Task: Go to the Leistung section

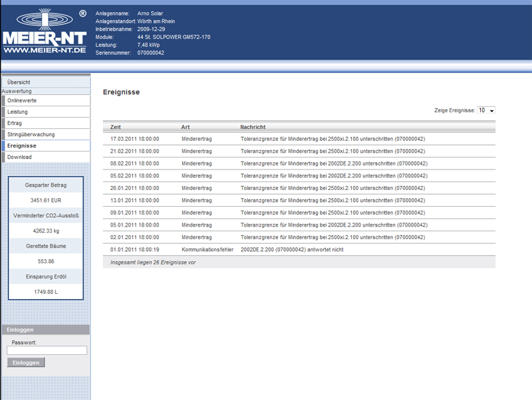Action: pyautogui.click(x=18, y=112)
